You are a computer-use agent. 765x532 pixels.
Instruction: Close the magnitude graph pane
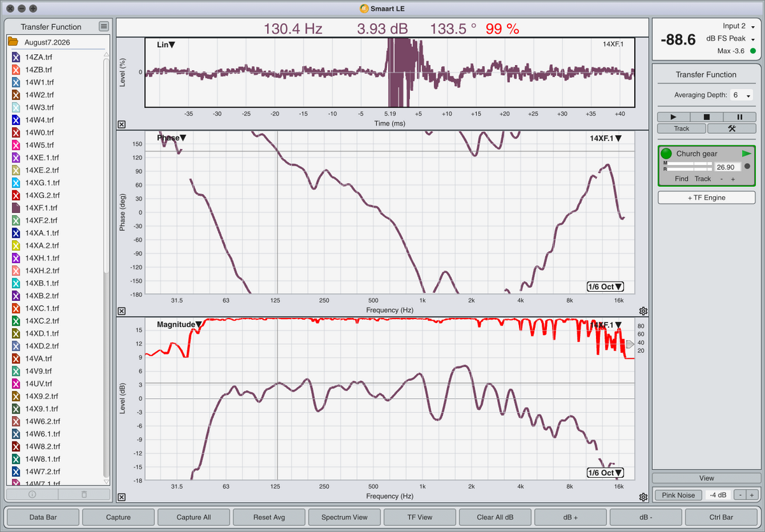122,497
